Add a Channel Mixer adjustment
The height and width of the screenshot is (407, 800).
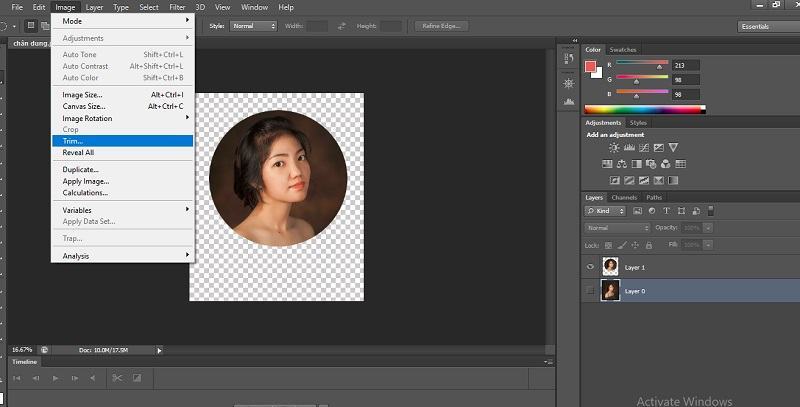pyautogui.click(x=665, y=164)
